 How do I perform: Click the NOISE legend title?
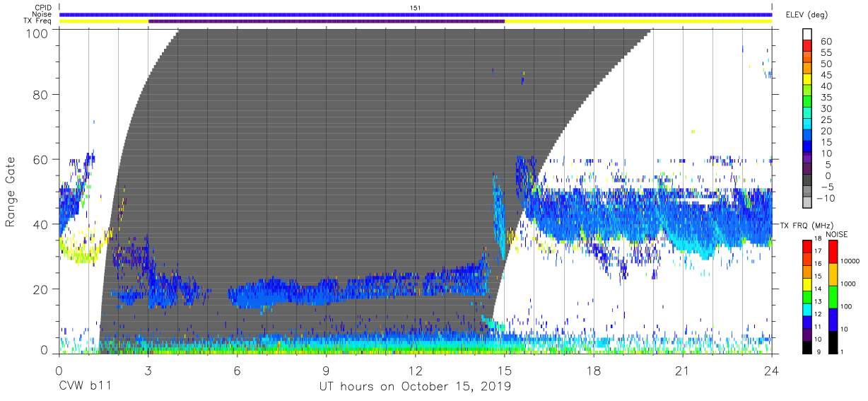[837, 233]
